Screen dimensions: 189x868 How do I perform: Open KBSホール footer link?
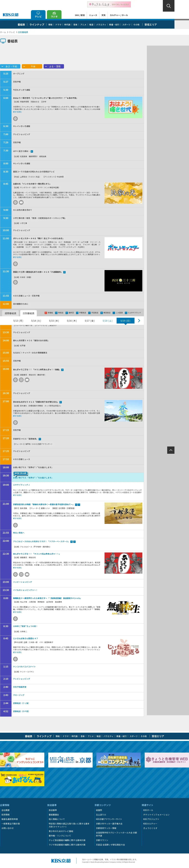(148, 810)
